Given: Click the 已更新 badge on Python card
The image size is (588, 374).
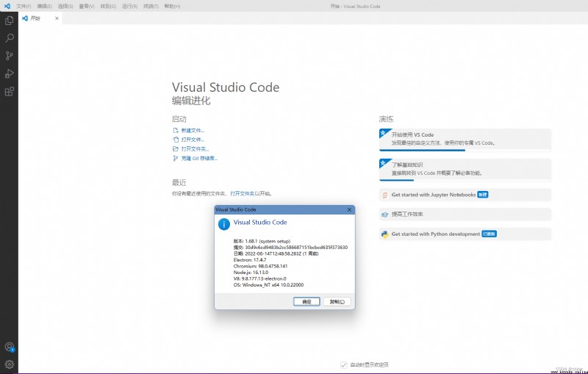Looking at the screenshot, I should tap(489, 234).
